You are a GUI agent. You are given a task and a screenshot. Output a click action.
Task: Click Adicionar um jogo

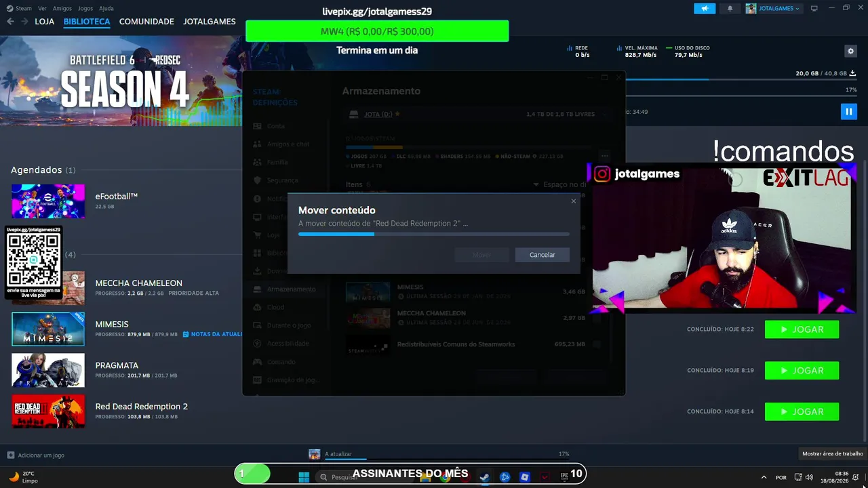point(41,455)
